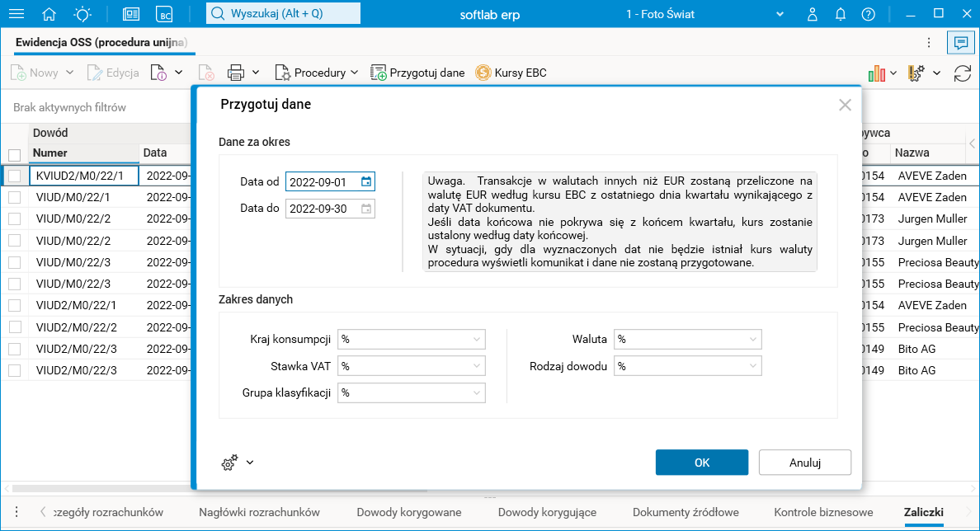Open the dialog settings gear icon
Screen dimensions: 980x531
tap(229, 463)
